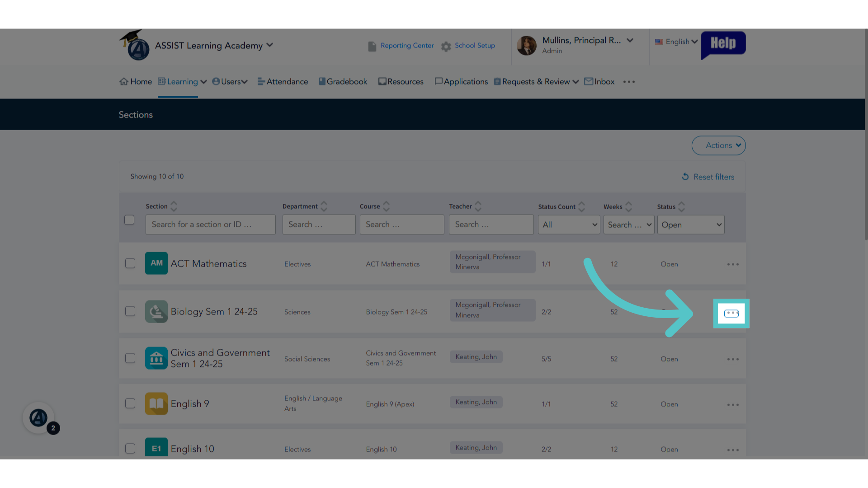This screenshot has width=868, height=488.
Task: Click the School Setup gear icon
Action: pos(446,46)
